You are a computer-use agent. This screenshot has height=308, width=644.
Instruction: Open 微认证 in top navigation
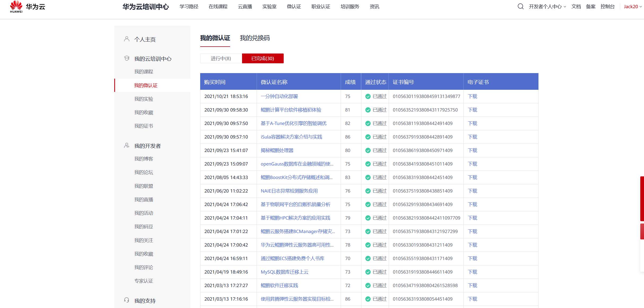[294, 7]
